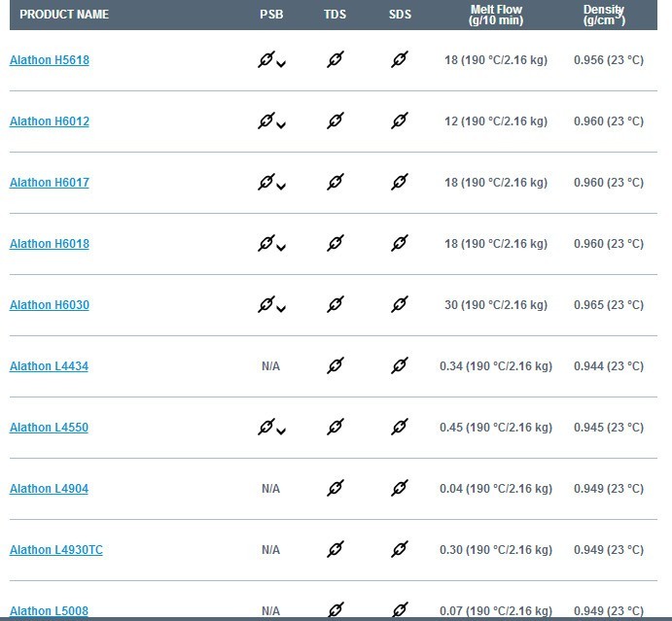Expand the PSB dropdown chevron for Alathon H5618
The image size is (672, 621).
pyautogui.click(x=281, y=64)
